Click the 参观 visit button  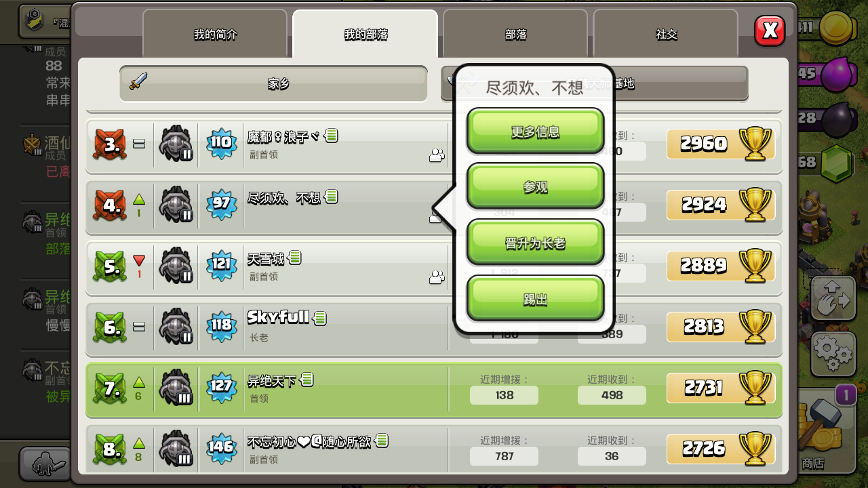point(535,186)
